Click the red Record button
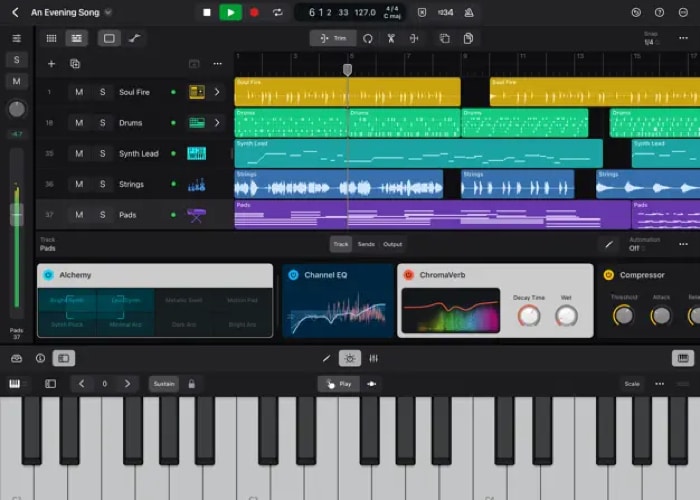The image size is (700, 500). coord(254,12)
